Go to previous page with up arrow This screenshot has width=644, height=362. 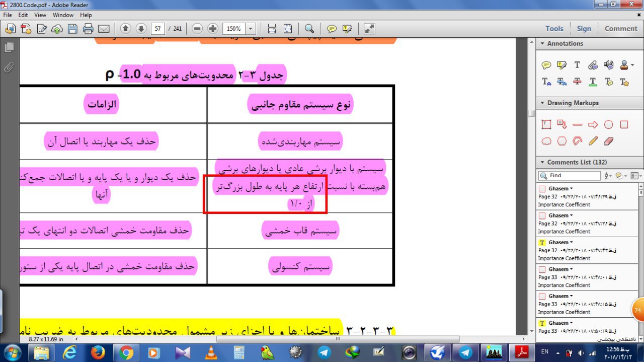coord(126,29)
